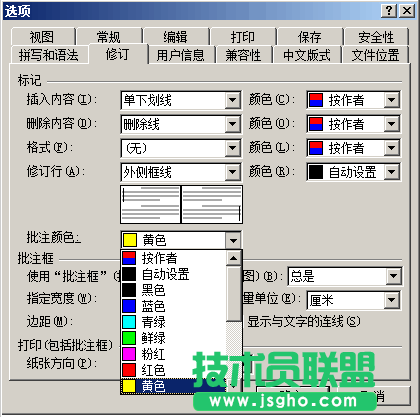Image resolution: width=420 pixels, height=417 pixels.
Task: Open 修订行 outside border dropdown
Action: tap(232, 172)
